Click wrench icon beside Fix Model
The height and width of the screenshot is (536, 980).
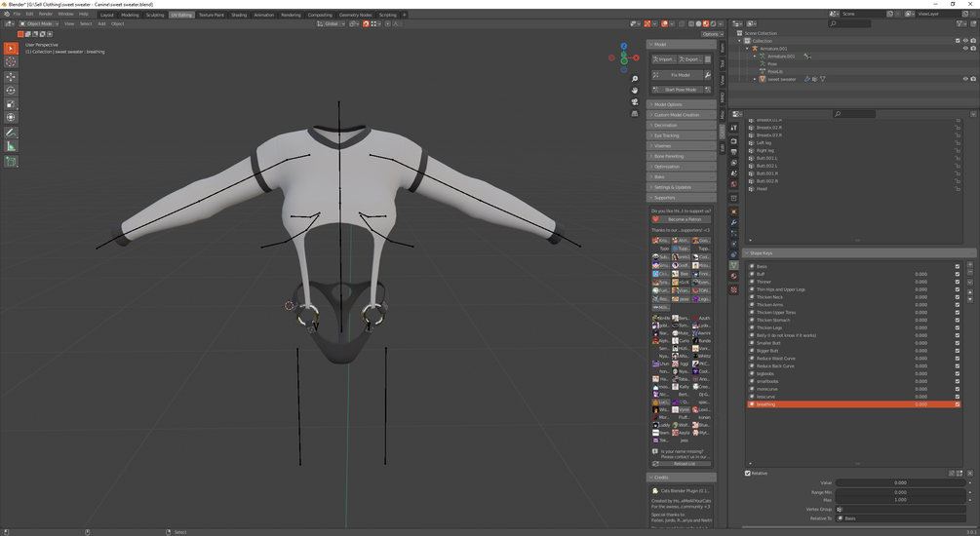708,75
